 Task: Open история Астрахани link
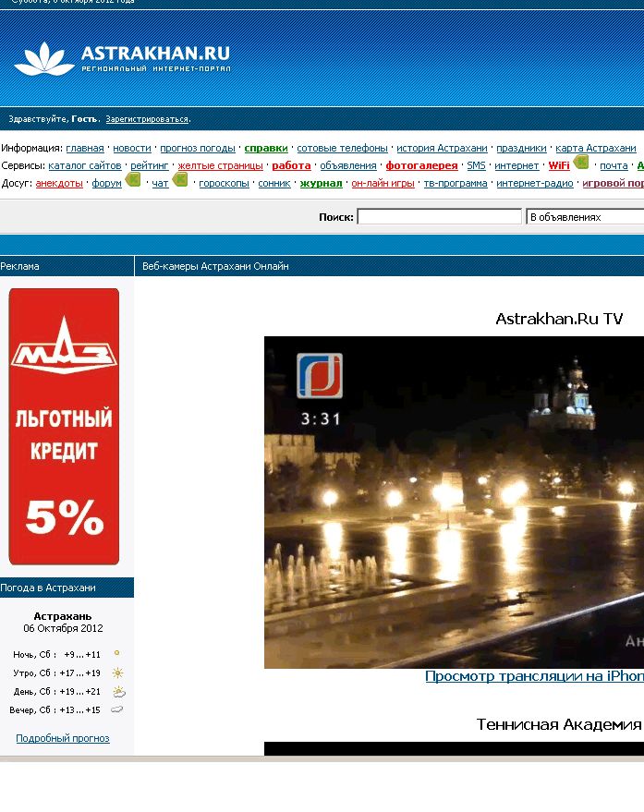[x=442, y=148]
